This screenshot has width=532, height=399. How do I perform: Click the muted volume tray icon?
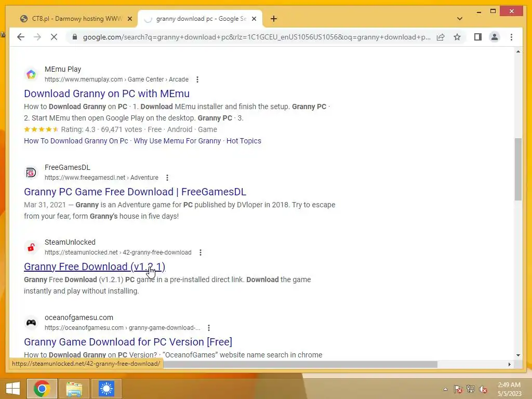(483, 389)
